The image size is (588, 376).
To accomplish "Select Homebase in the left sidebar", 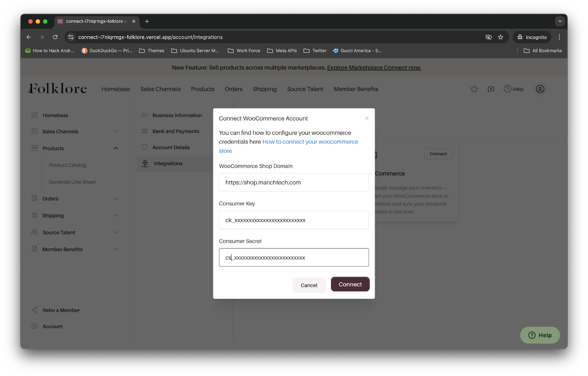I will coord(55,115).
